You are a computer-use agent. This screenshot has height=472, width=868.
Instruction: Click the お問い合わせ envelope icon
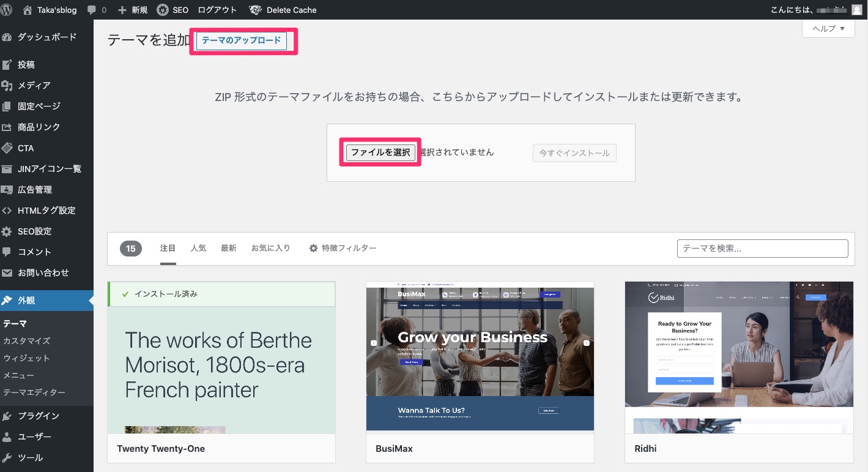tap(7, 272)
